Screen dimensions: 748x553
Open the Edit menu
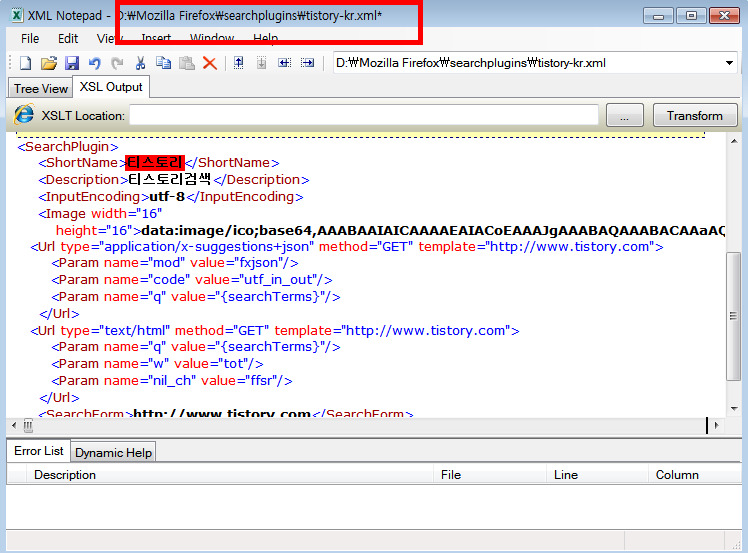pos(68,38)
